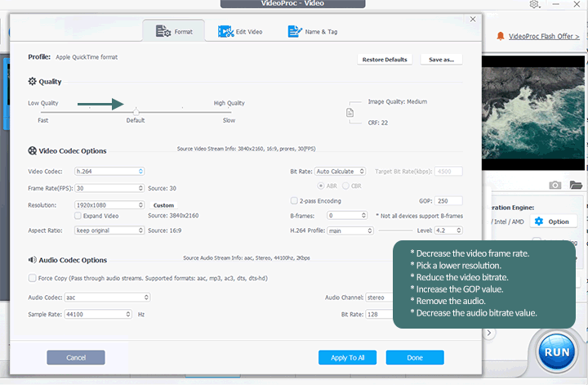The height and width of the screenshot is (385, 588).
Task: Click the Custom resolution button
Action: point(163,205)
